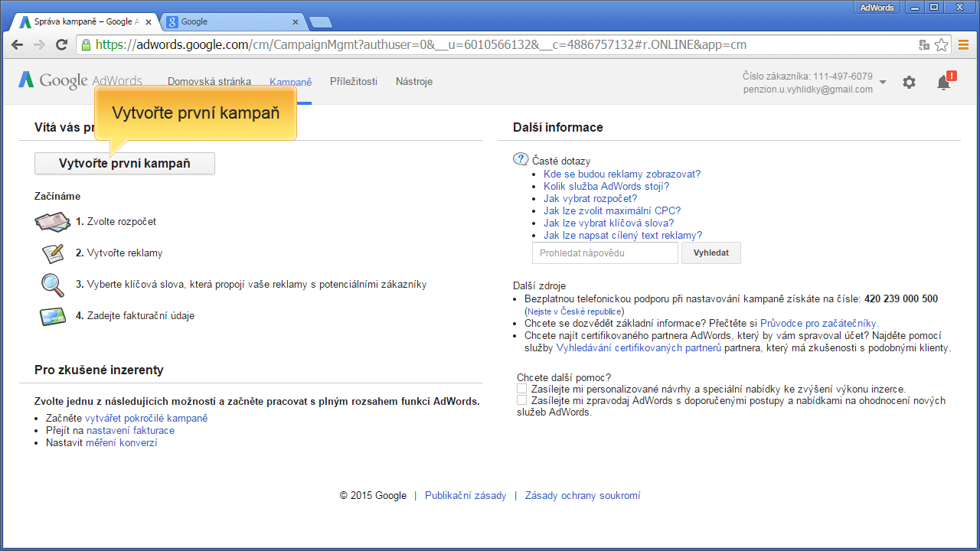Open Publikační zásady footer link
Image resolution: width=980 pixels, height=551 pixels.
tap(465, 495)
